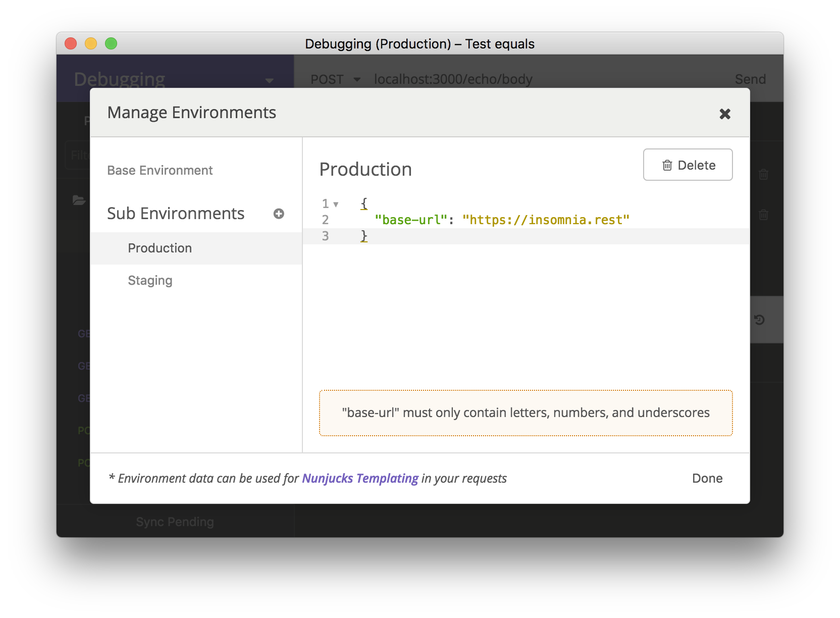Focus the localhost:3000/echo/body URL field
This screenshot has width=840, height=618.
(x=453, y=79)
